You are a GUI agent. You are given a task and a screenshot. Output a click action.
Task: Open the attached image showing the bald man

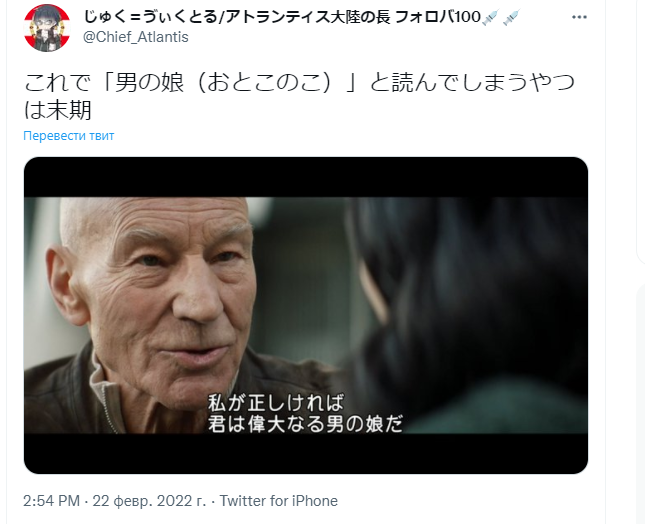coord(306,315)
